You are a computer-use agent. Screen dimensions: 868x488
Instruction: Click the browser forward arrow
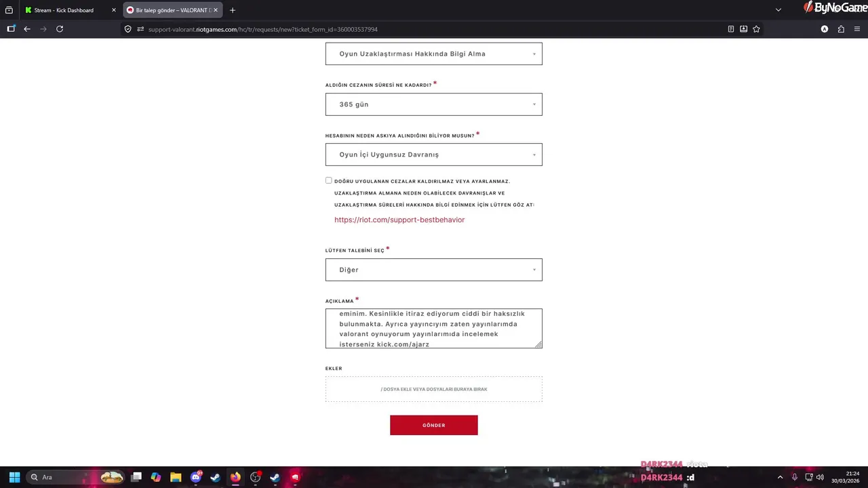43,29
